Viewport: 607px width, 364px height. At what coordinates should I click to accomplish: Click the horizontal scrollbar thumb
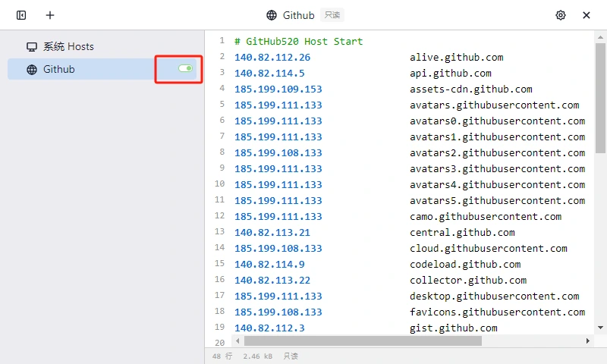click(x=363, y=340)
